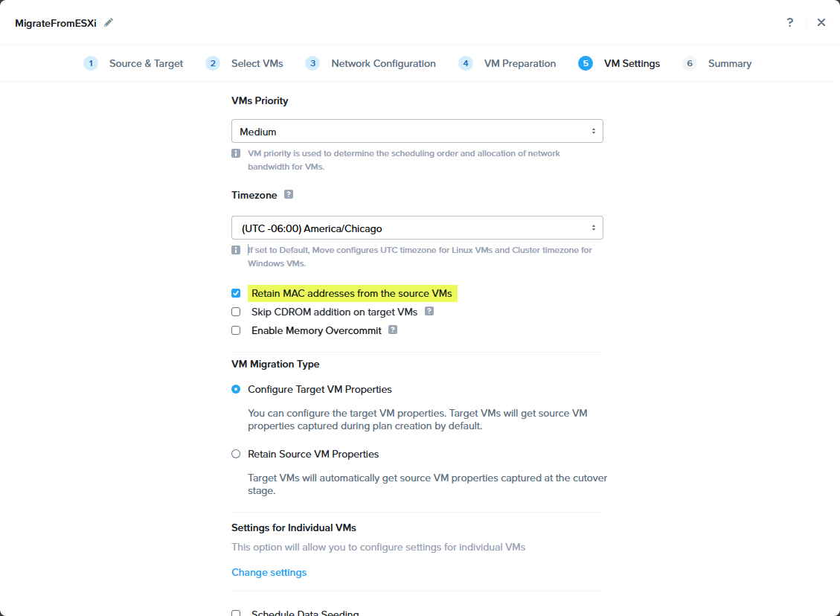Click the Change settings link

pyautogui.click(x=269, y=572)
